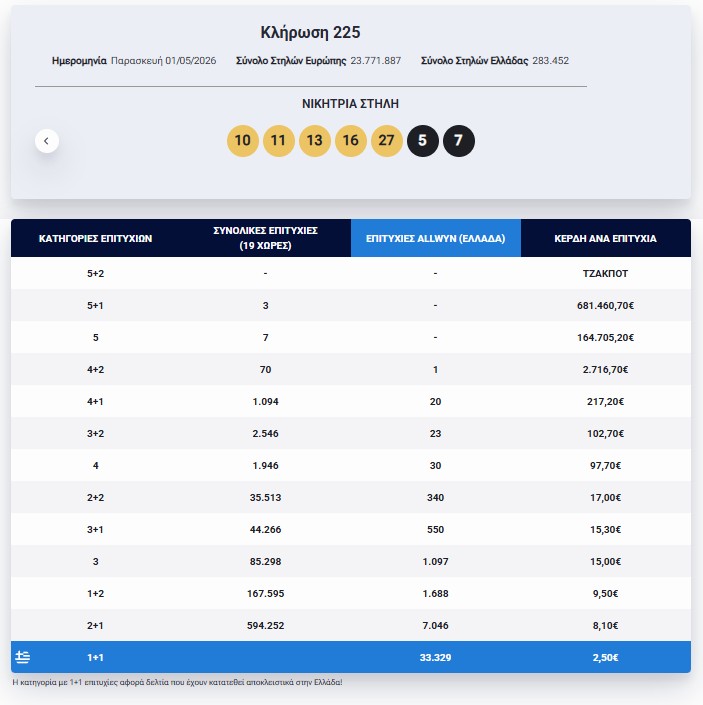
Task: Click the Greece wins value 1.097
Action: 436,562
